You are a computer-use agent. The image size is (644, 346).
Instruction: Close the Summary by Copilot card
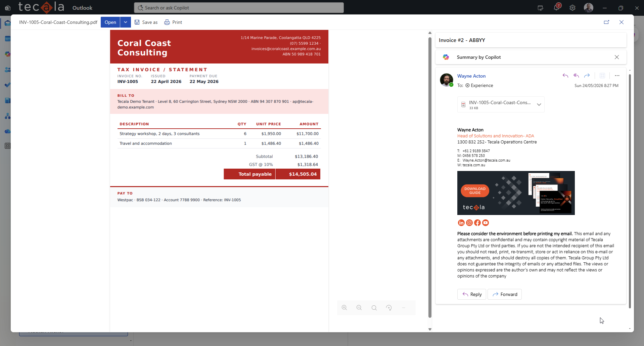tap(617, 57)
